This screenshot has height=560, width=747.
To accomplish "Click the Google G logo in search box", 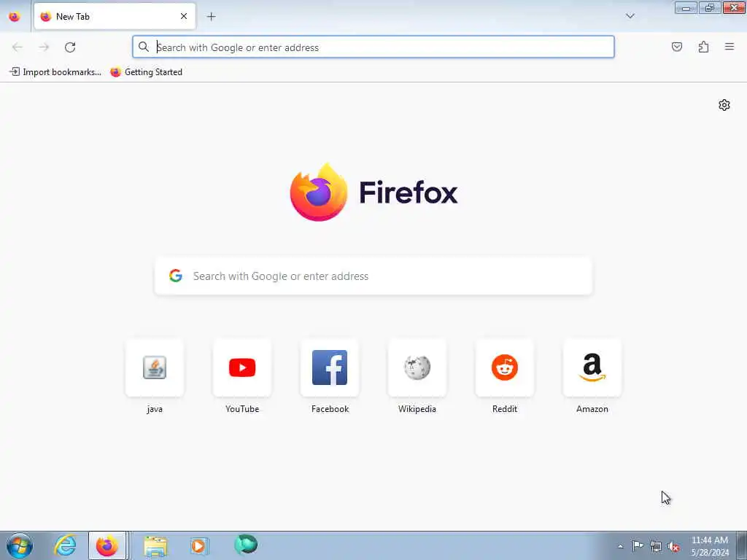I will [176, 276].
